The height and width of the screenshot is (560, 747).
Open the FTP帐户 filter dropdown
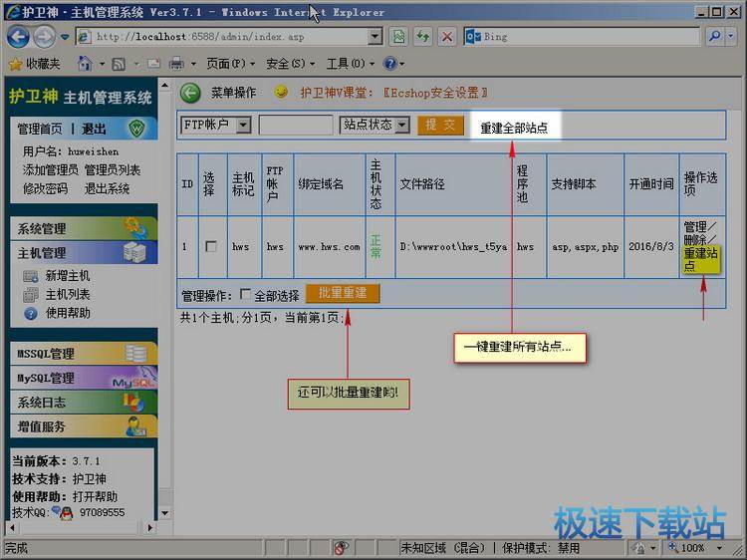coord(216,125)
